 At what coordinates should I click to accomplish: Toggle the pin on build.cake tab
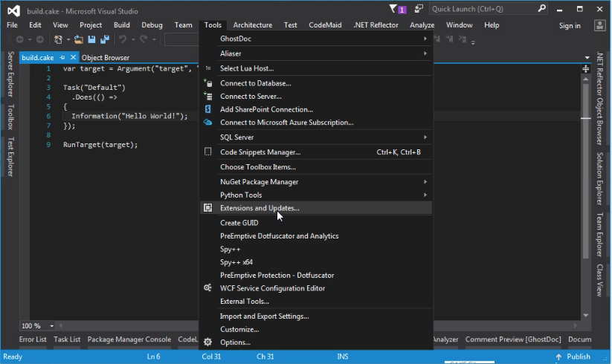click(62, 57)
